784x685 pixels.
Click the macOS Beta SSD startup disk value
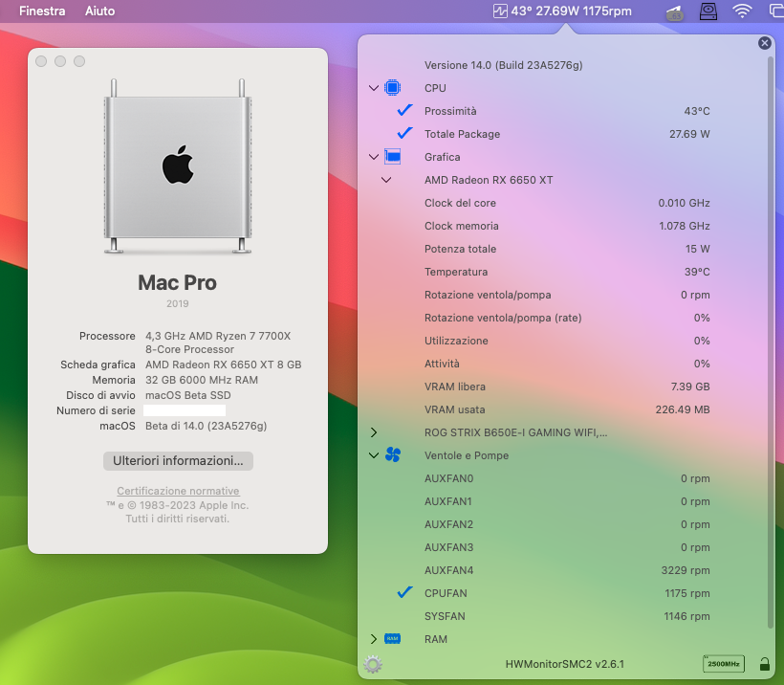point(188,395)
